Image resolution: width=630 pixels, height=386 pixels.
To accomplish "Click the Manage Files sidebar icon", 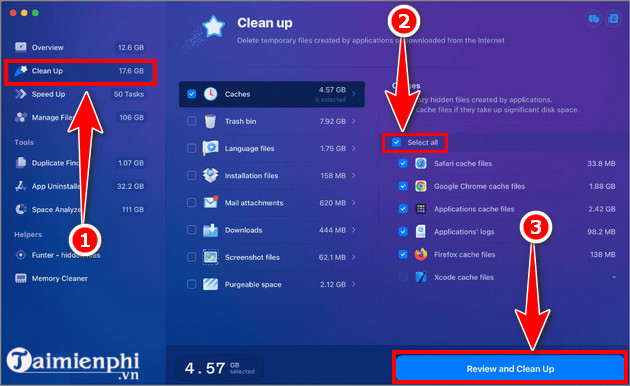I will tap(20, 117).
